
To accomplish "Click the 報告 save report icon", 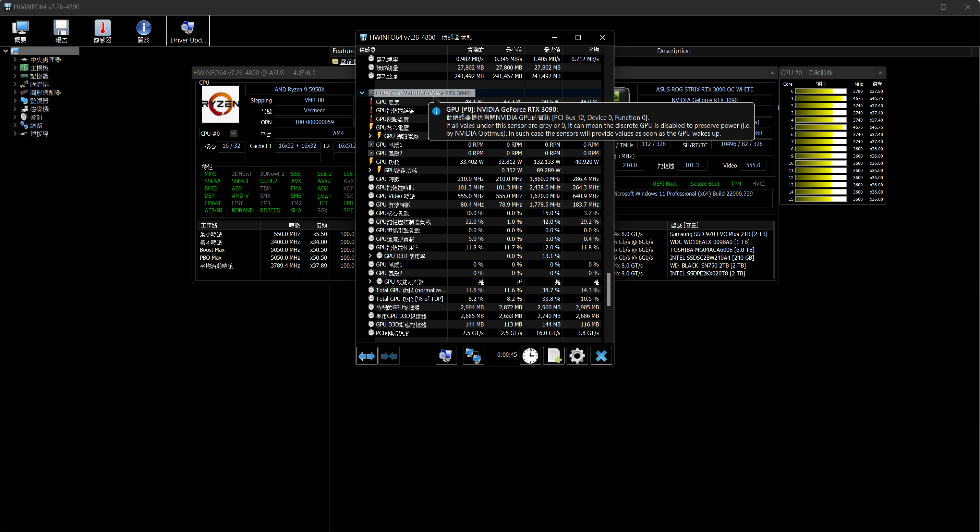I will pos(61,31).
